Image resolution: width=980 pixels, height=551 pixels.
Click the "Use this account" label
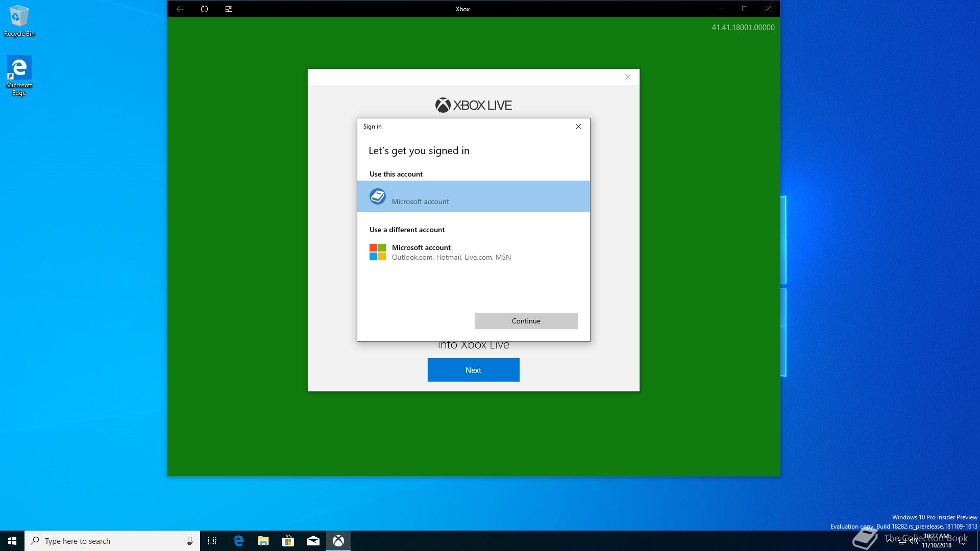coord(396,174)
